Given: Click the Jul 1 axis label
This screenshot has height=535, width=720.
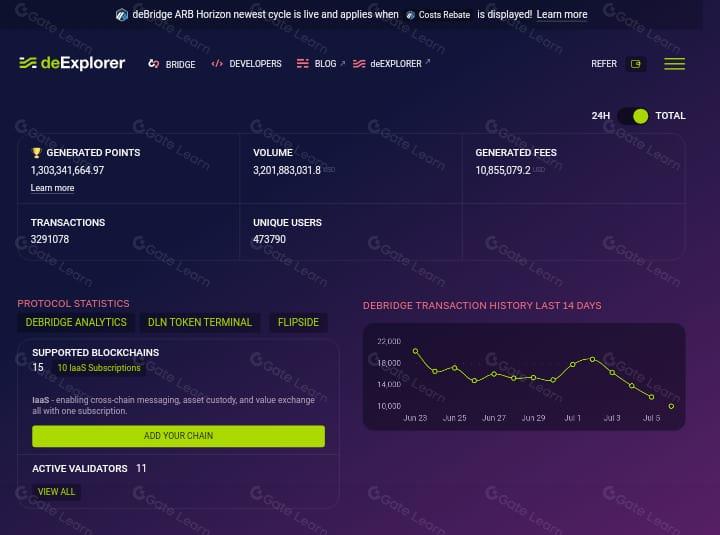Looking at the screenshot, I should pos(573,418).
